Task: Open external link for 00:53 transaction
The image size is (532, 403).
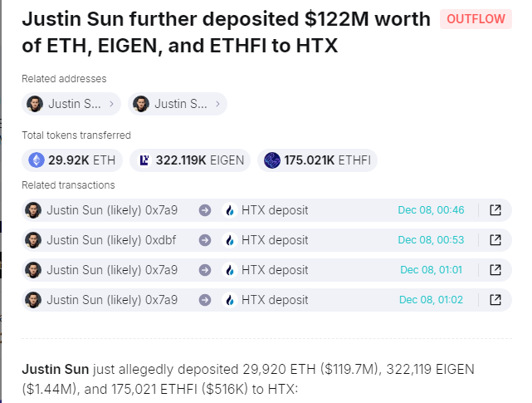Action: 495,240
